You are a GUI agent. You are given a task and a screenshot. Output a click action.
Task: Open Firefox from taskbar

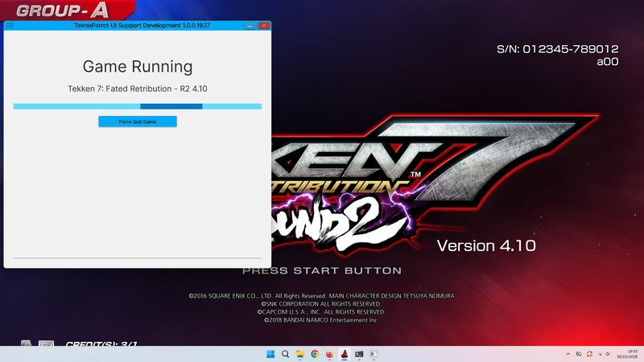point(329,354)
